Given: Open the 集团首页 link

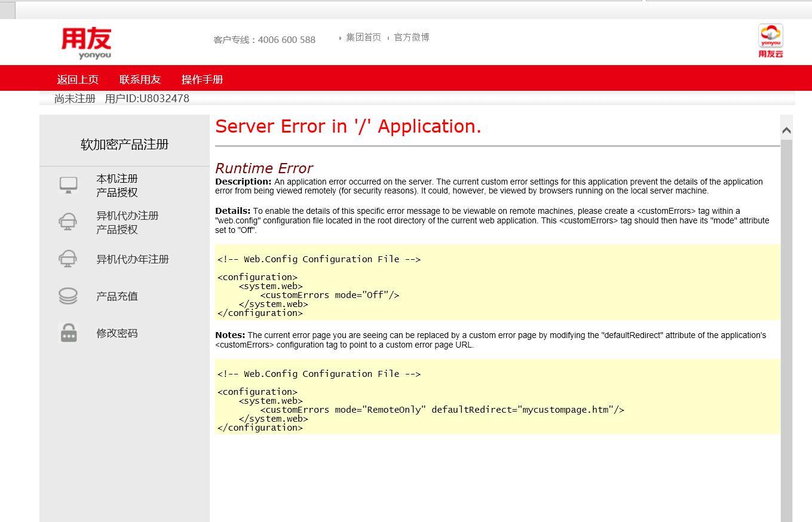Looking at the screenshot, I should 363,37.
